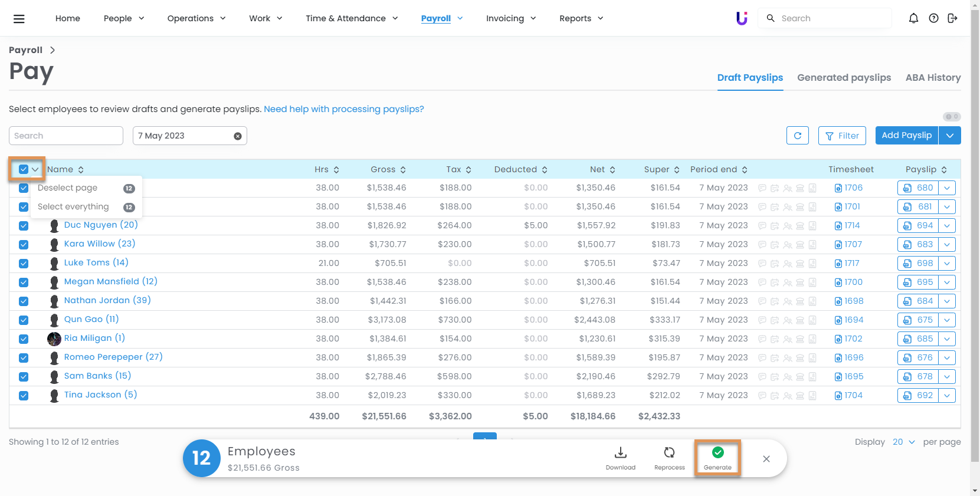980x496 pixels.
Task: Expand the Add Payslip dropdown arrow
Action: (x=949, y=136)
